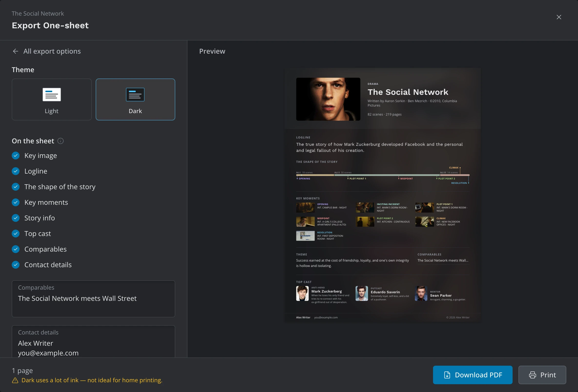
Task: Click the Light theme page icon
Action: (52, 94)
